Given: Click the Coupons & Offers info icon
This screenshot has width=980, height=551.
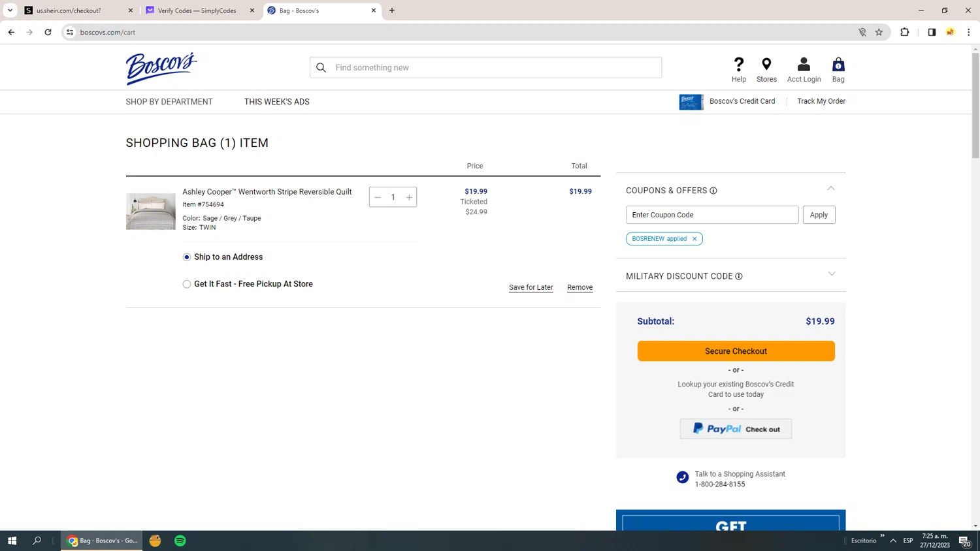Looking at the screenshot, I should 713,191.
